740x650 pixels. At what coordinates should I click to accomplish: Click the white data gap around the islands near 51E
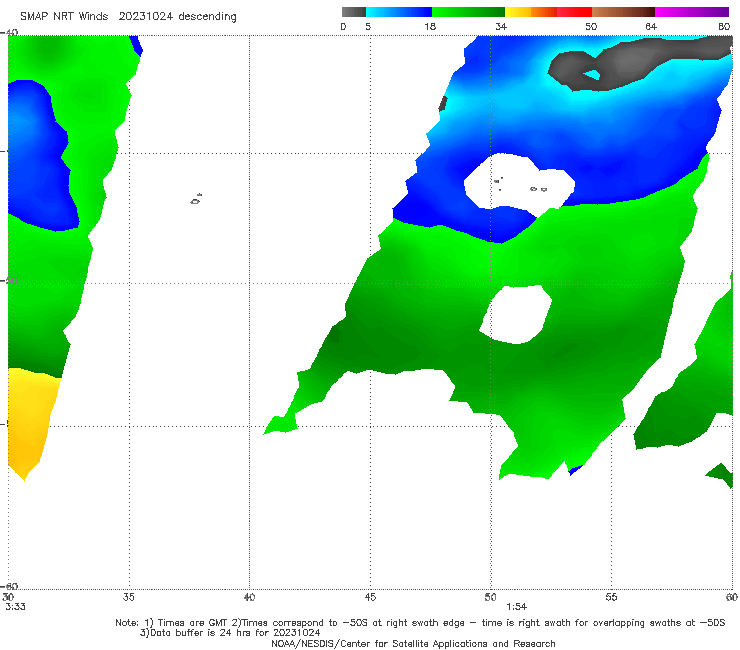[x=518, y=182]
